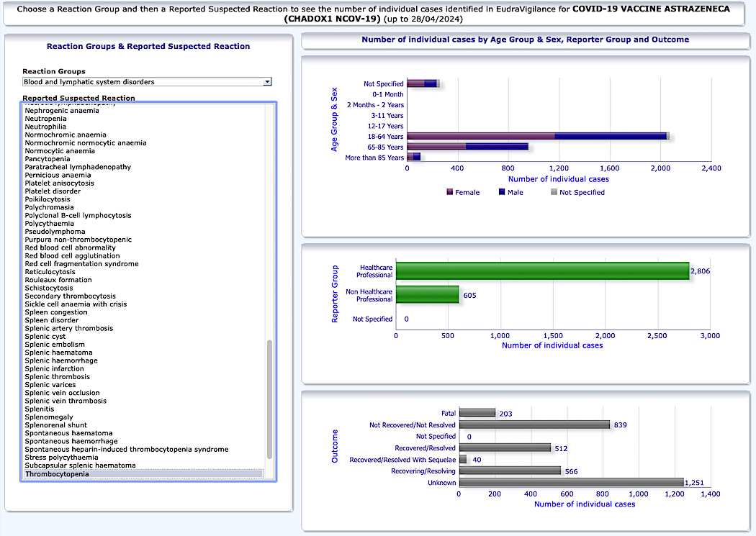Choose 'Spontaneous haematoma' entry
Viewport: 756px width, 536px height.
[68, 433]
